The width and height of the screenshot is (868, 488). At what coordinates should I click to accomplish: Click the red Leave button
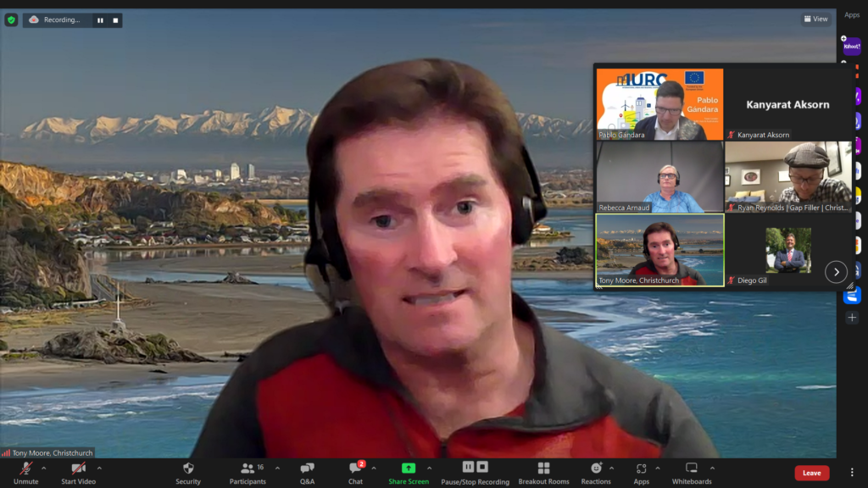click(811, 473)
